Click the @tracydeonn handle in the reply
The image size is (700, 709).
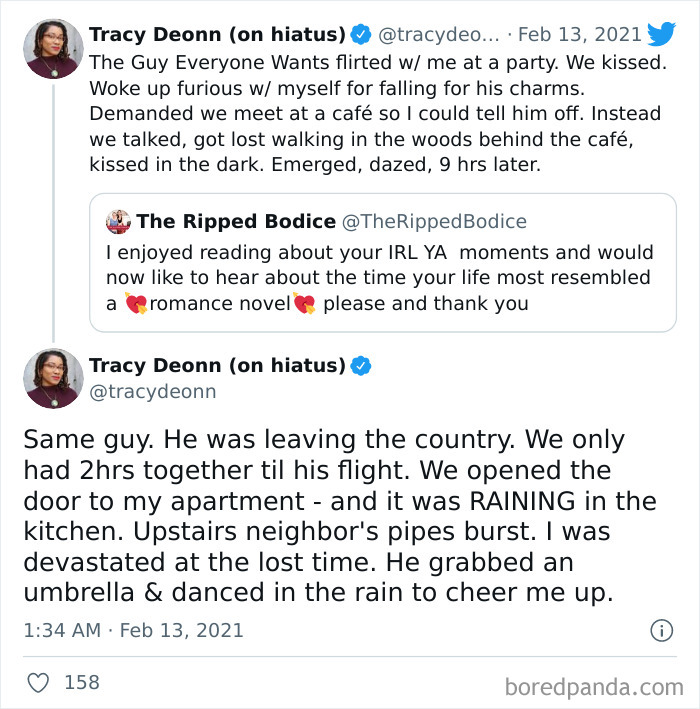pyautogui.click(x=152, y=392)
